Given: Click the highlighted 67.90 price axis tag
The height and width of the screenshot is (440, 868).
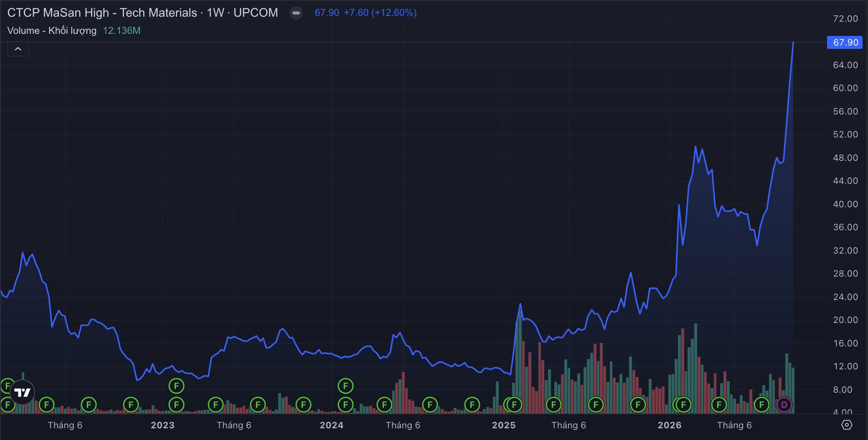Looking at the screenshot, I should pyautogui.click(x=845, y=42).
